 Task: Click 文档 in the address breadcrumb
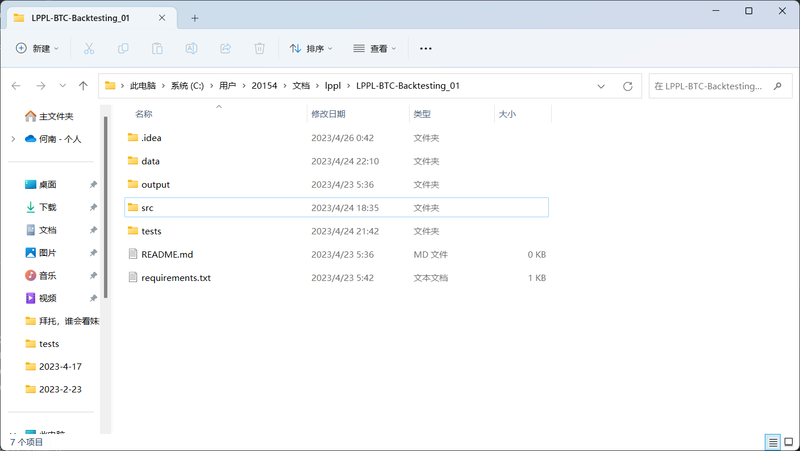[x=301, y=86]
